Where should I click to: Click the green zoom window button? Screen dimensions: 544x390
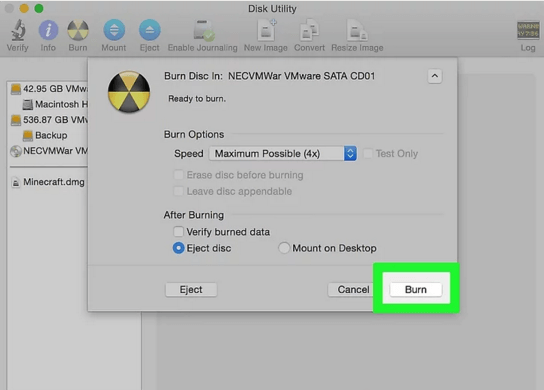39,8
